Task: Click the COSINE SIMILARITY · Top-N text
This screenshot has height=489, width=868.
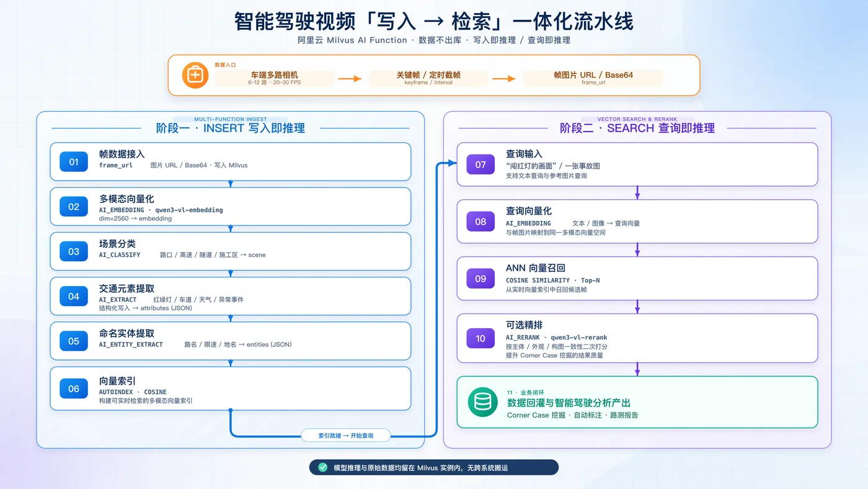Action: pos(553,280)
